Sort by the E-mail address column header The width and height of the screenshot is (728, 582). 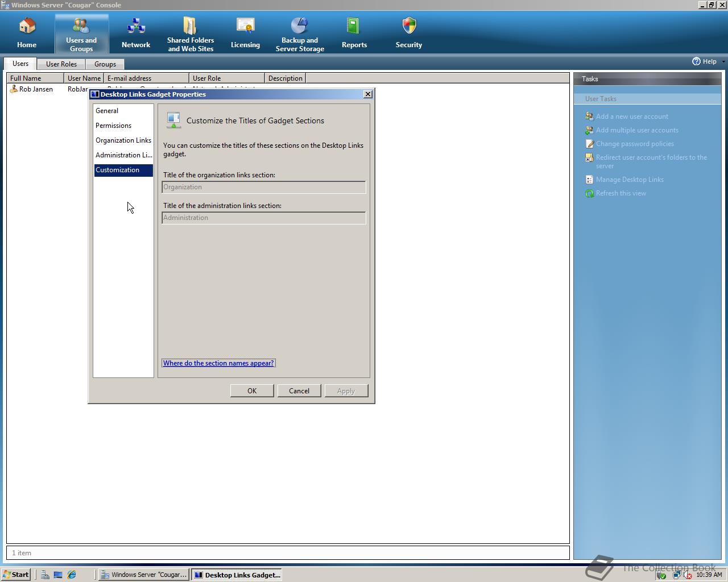[x=146, y=78]
